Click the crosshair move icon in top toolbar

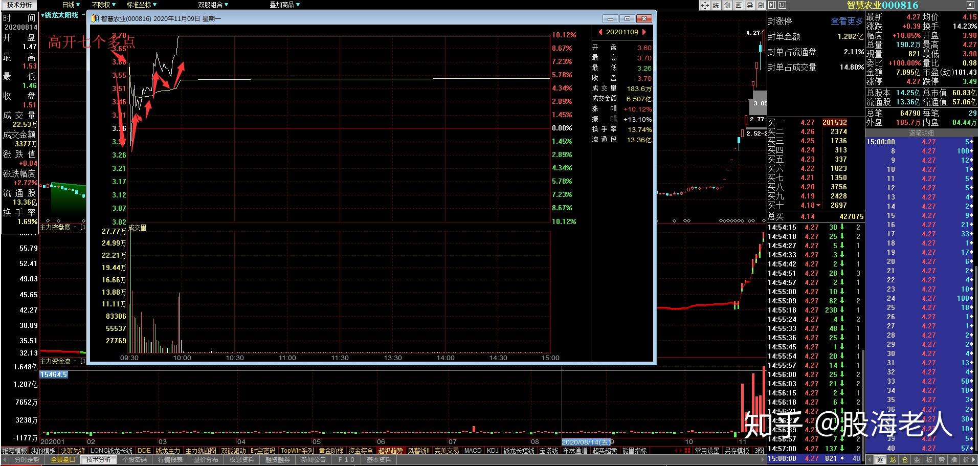(705, 5)
